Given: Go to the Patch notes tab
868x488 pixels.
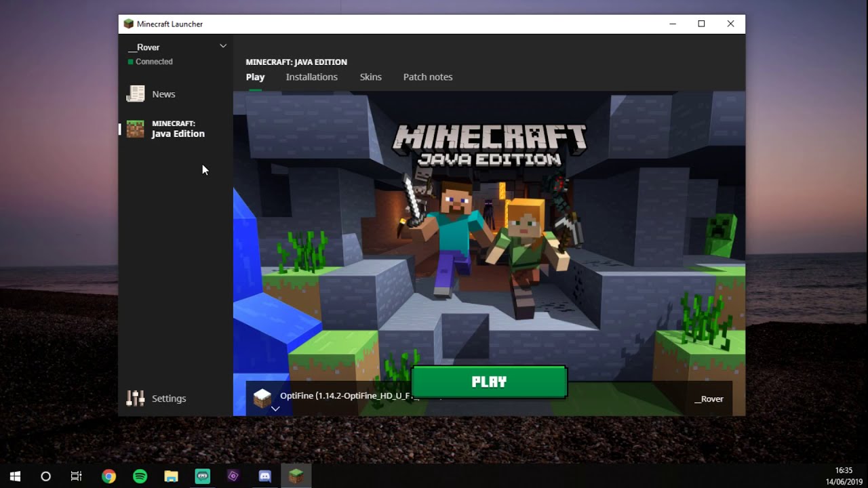Looking at the screenshot, I should (427, 77).
